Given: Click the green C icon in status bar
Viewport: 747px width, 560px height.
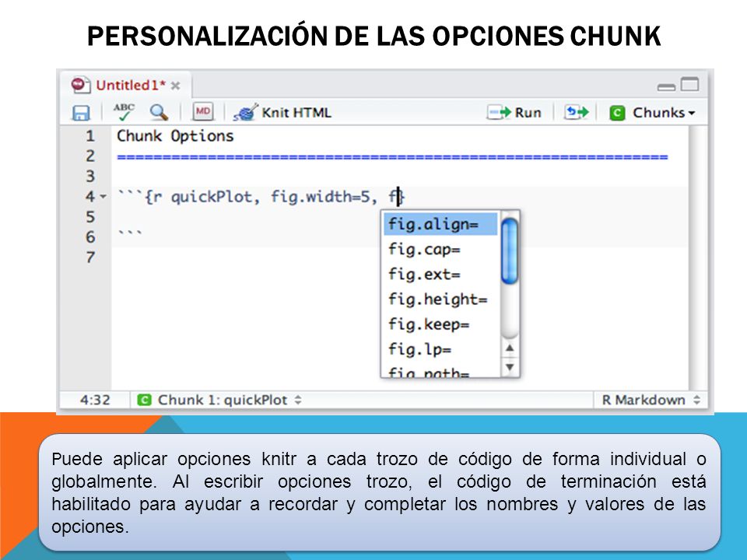Looking at the screenshot, I should 145,400.
